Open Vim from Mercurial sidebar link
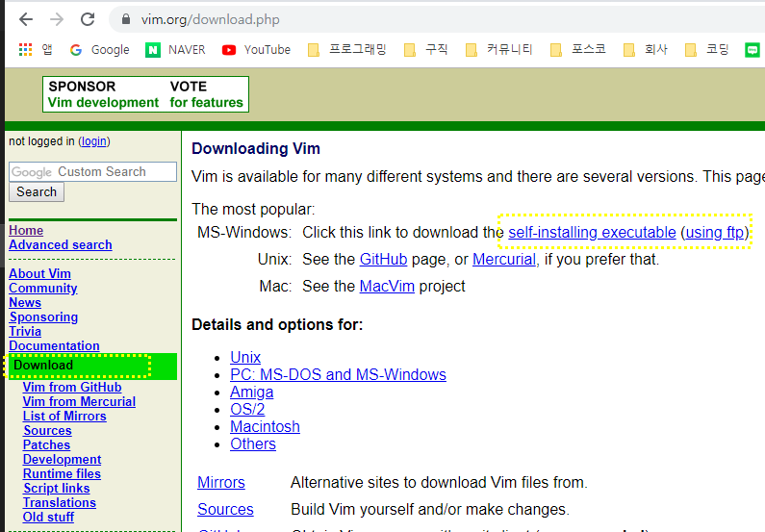 pyautogui.click(x=79, y=402)
